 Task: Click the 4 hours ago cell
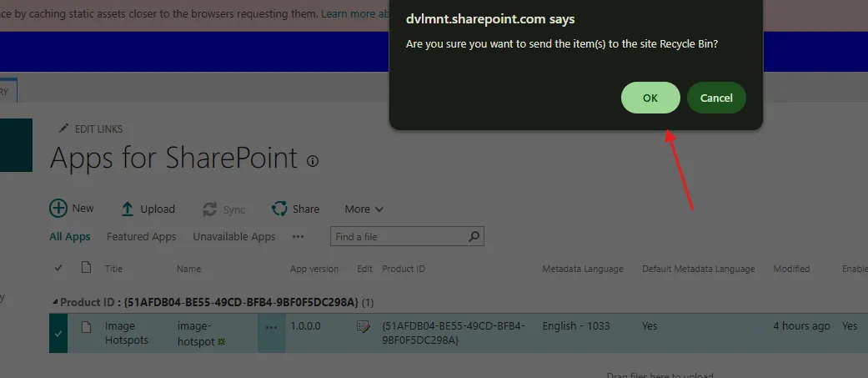[x=801, y=326]
